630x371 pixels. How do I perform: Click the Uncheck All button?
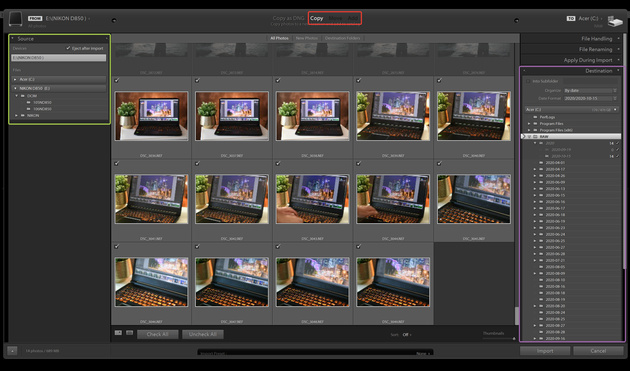[203, 334]
